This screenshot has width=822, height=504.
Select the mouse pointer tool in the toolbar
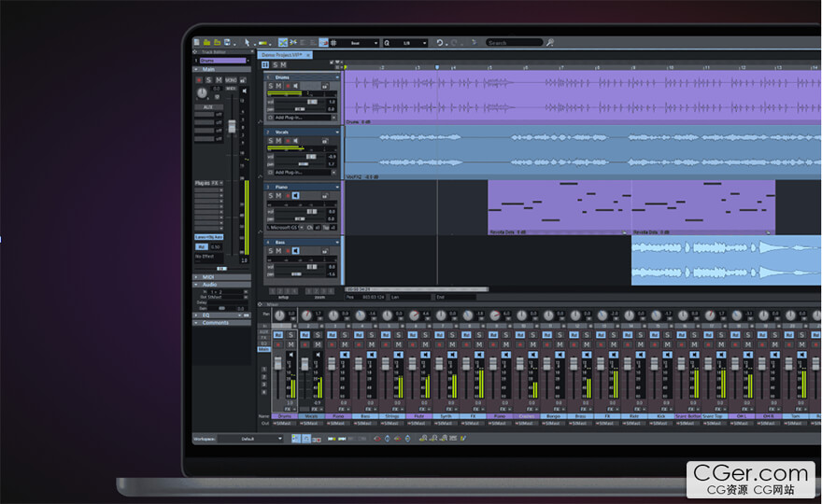248,43
